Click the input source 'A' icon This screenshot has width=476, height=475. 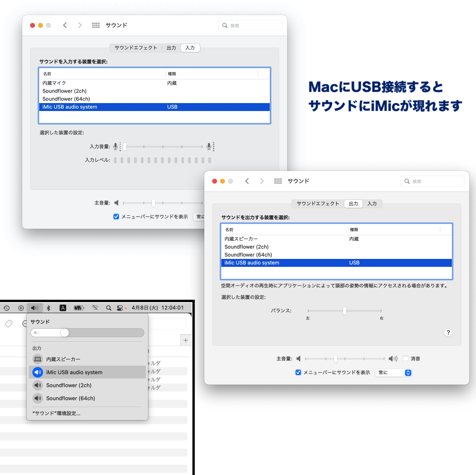pos(63,308)
